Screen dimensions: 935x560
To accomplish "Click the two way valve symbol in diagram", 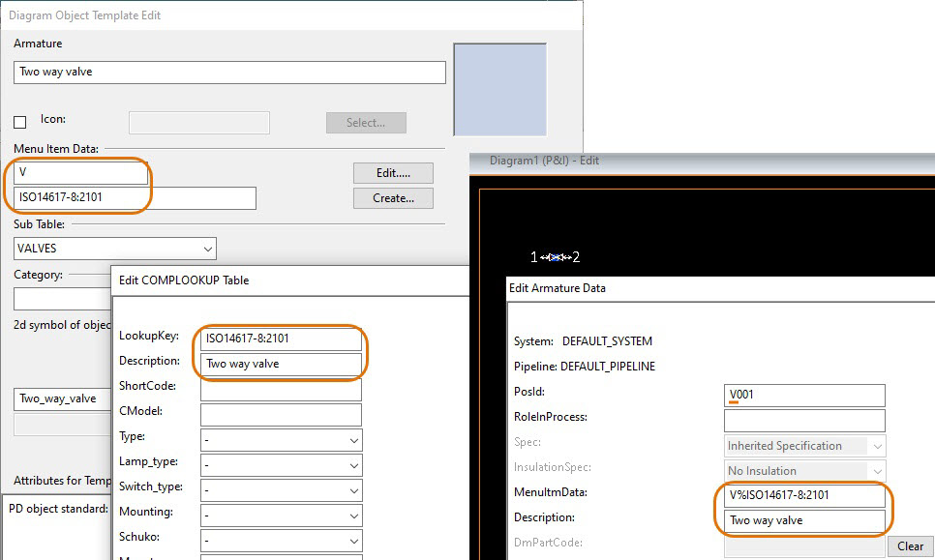I will tap(555, 257).
